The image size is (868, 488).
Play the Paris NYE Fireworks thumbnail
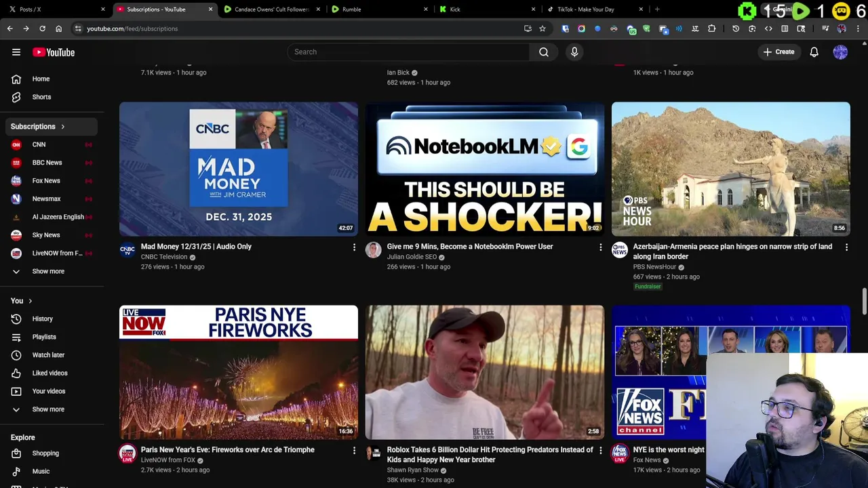click(x=239, y=372)
